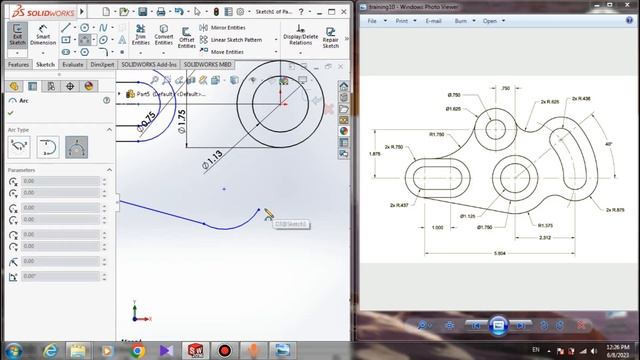
Task: Select the active Arc tool in ribbon
Action: click(x=84, y=40)
